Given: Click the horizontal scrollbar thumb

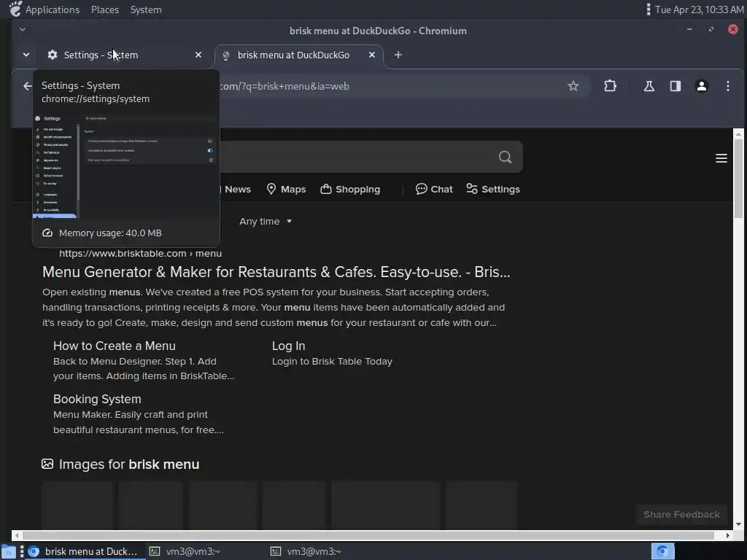Looking at the screenshot, I should point(368,536).
